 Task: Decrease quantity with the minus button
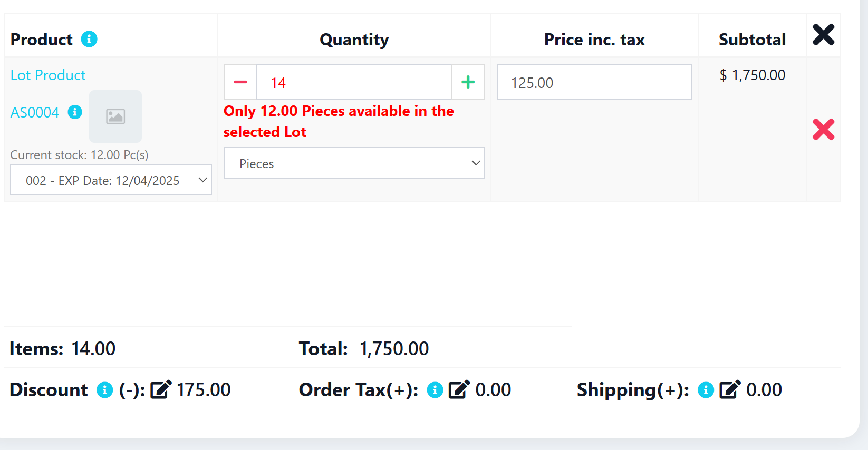(240, 82)
